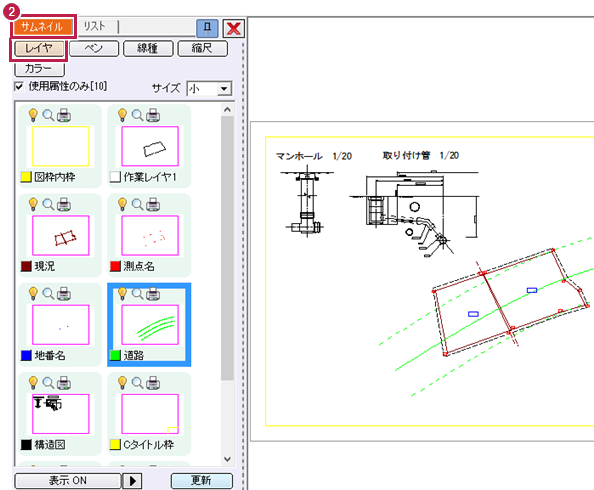Toggle lightbulb visibility for 図枠内枠 layer

tap(33, 115)
